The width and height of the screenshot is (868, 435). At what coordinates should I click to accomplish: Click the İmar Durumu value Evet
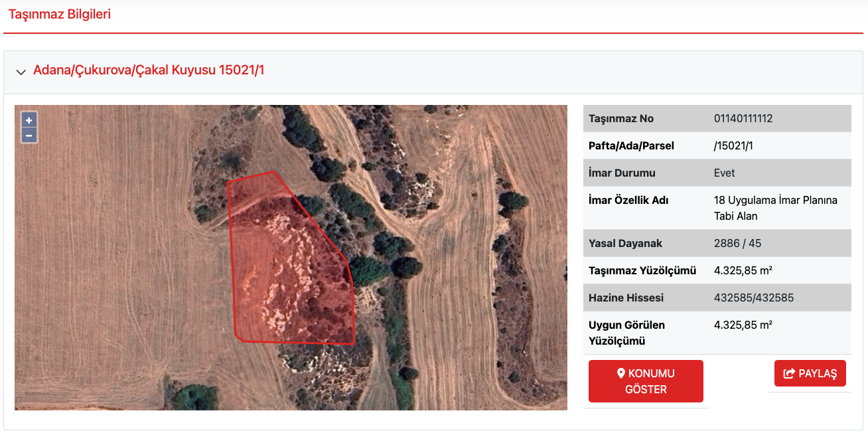725,173
